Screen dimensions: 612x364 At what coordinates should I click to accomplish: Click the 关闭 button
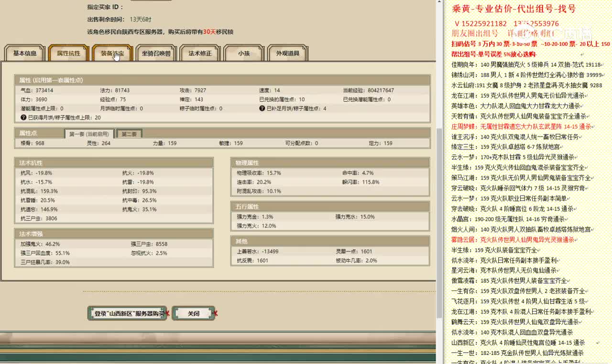[x=193, y=313]
